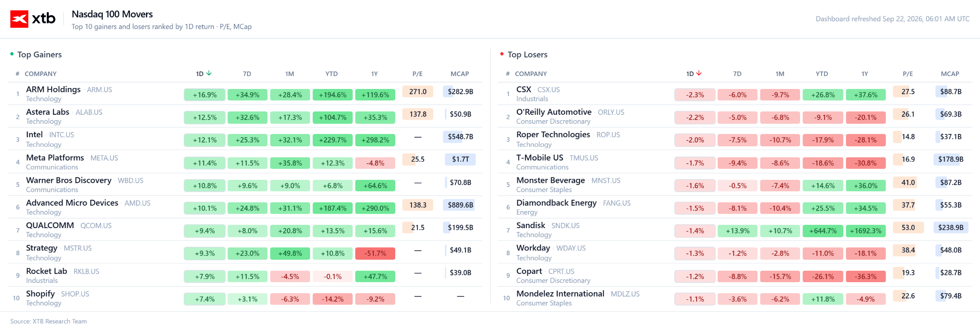Click ARM Holdings +16.9% 1D cell
980x330 pixels.
(205, 95)
